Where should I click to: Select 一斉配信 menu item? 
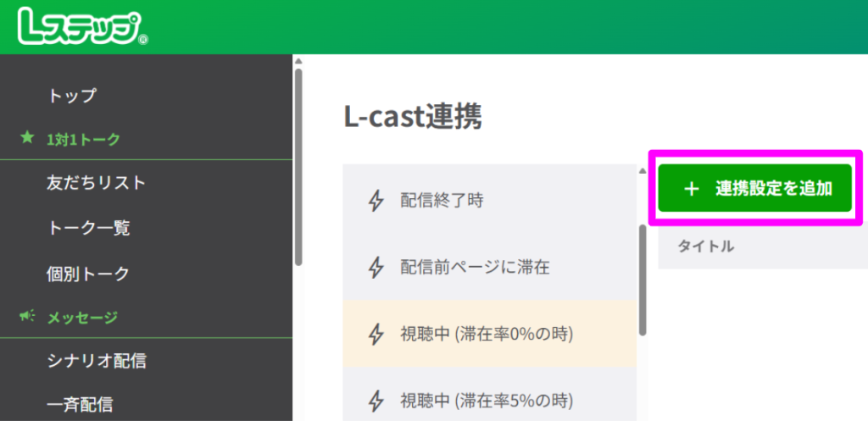pyautogui.click(x=81, y=404)
